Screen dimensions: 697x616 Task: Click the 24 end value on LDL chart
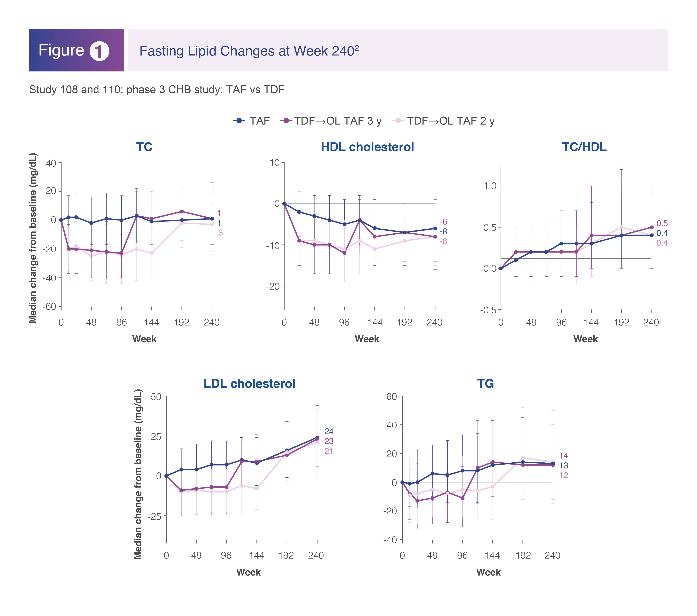pos(329,431)
